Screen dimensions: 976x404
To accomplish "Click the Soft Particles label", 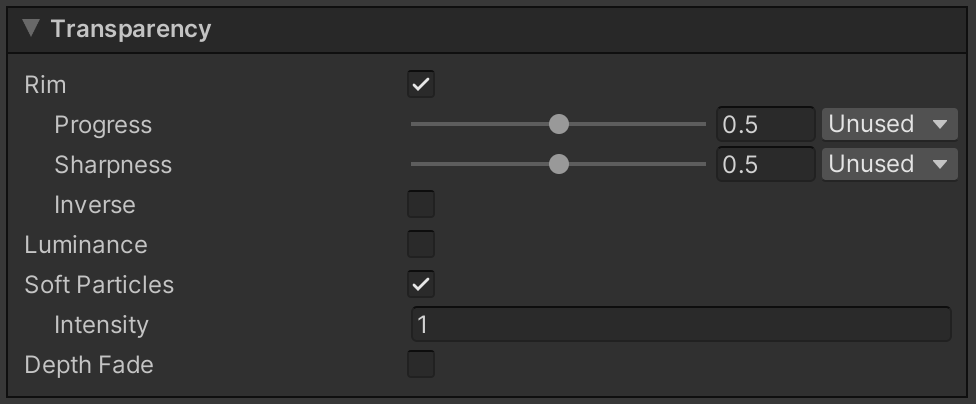I will pos(99,285).
